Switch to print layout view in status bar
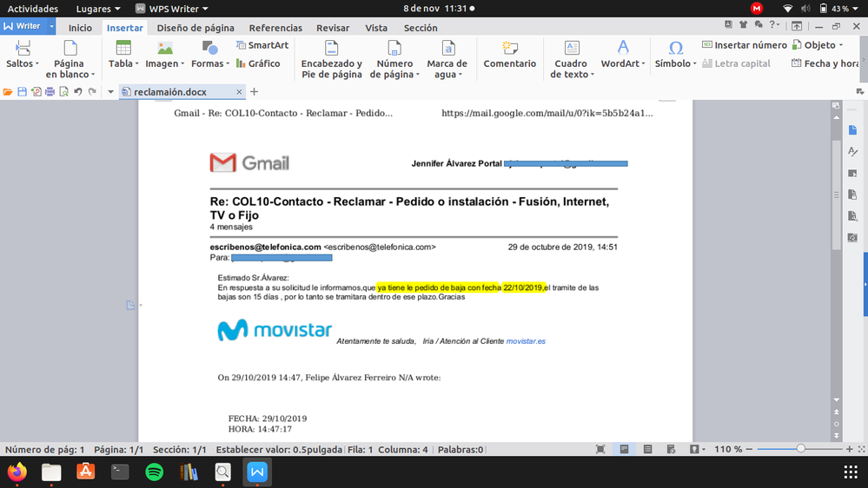The width and height of the screenshot is (868, 488). 624,450
